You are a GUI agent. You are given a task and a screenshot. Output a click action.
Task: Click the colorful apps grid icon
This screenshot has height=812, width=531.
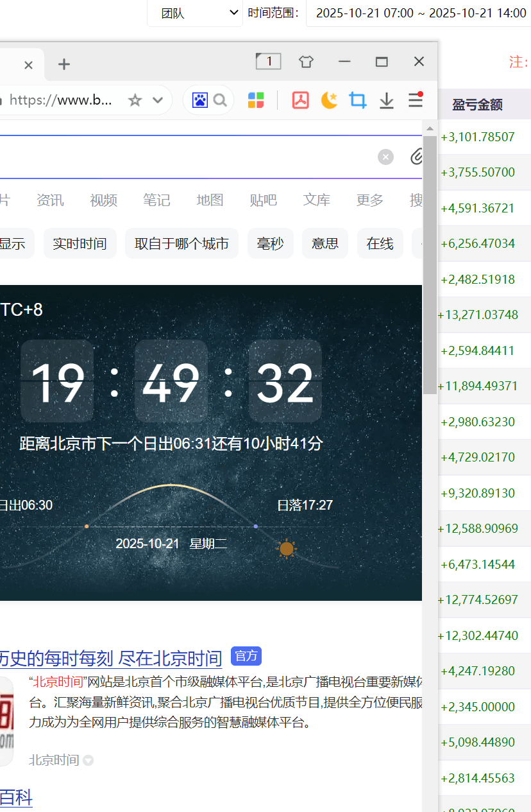[x=256, y=100]
